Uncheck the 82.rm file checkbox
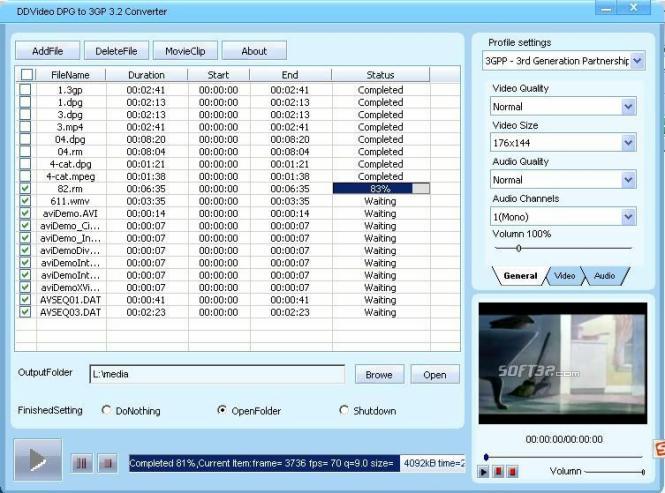This screenshot has height=493, width=665. tap(25, 188)
